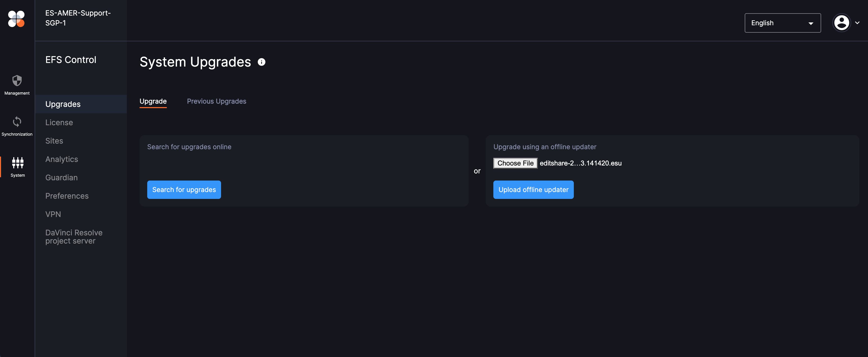
Task: Open DaVinci Resolve project server
Action: coord(74,237)
